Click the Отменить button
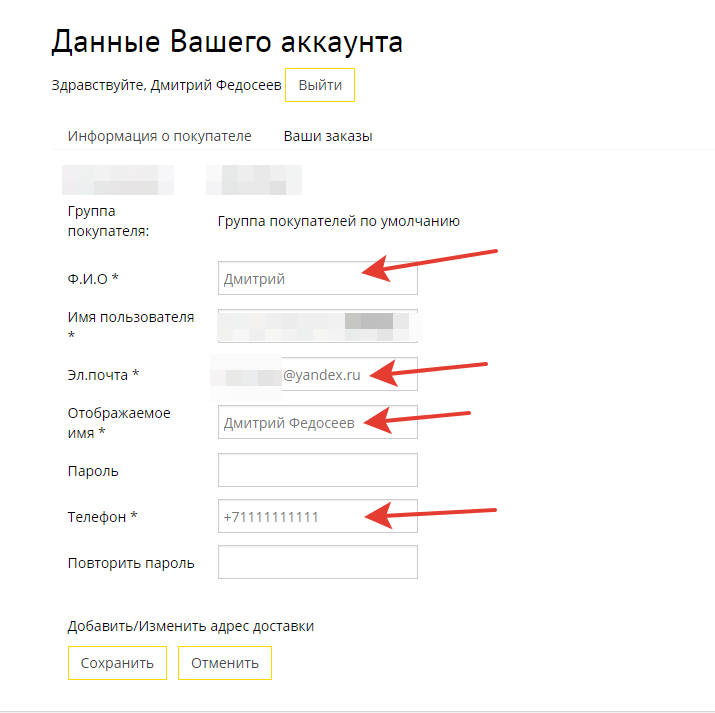Screen dimensions: 715x713 225,663
